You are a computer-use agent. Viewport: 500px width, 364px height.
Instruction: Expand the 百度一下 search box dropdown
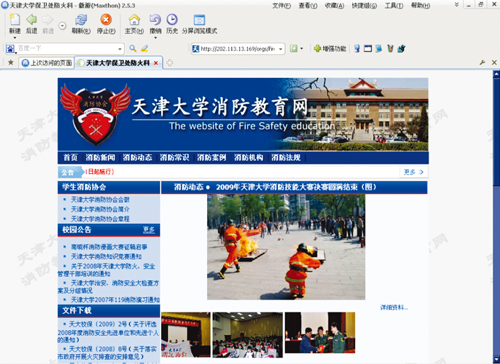[x=120, y=49]
